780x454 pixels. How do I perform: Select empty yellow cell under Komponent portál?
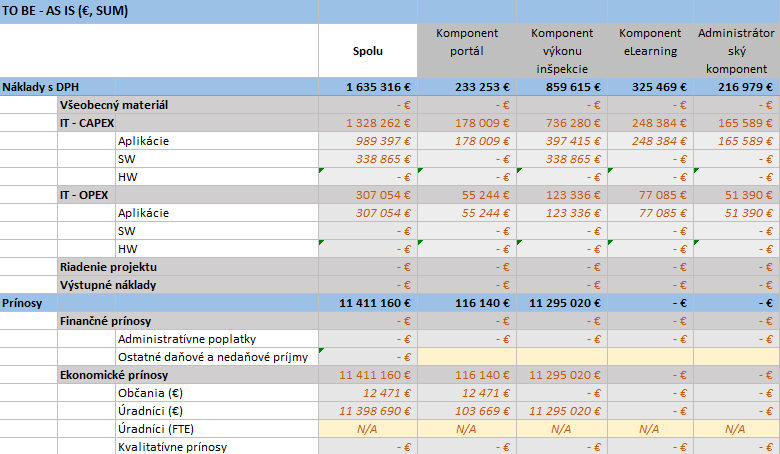[467, 357]
